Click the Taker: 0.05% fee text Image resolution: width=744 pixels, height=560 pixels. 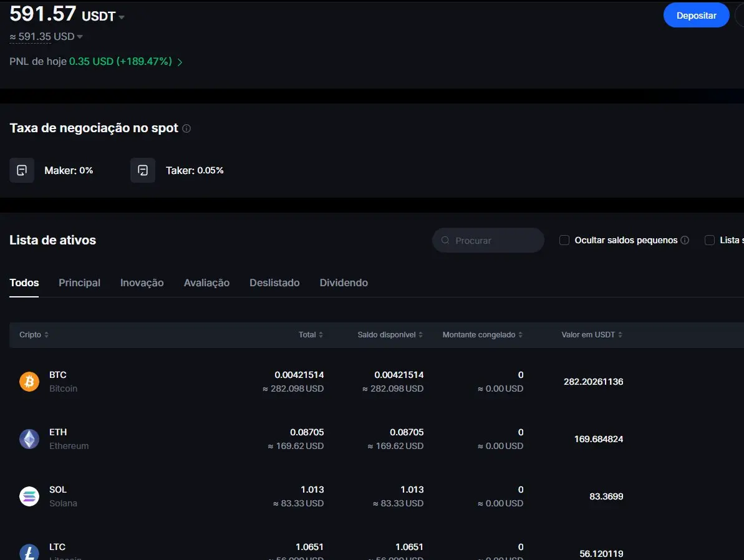[195, 170]
